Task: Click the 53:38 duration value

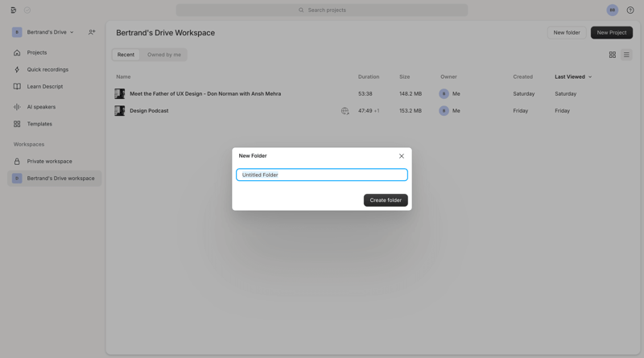Action: click(365, 93)
